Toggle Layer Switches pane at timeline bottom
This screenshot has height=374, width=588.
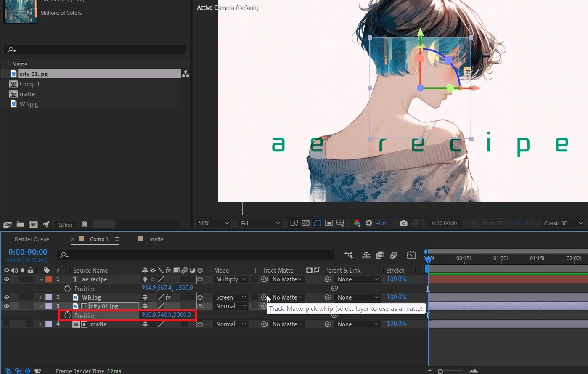tap(8, 371)
